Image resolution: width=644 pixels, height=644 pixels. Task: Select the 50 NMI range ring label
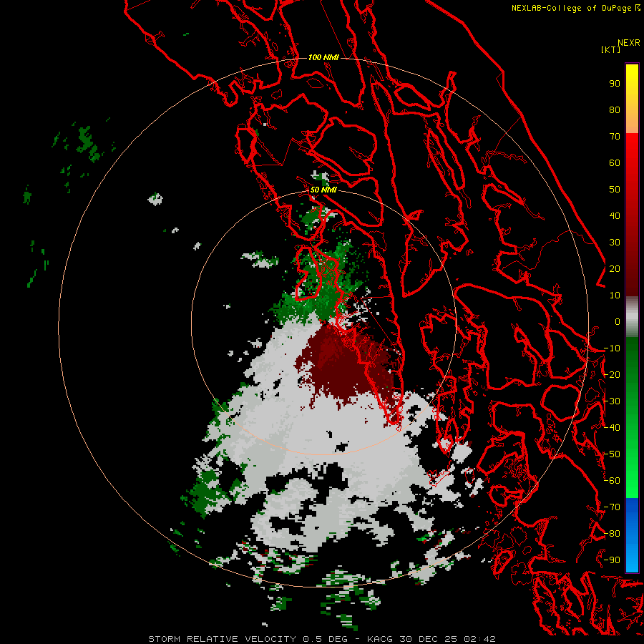click(x=323, y=190)
